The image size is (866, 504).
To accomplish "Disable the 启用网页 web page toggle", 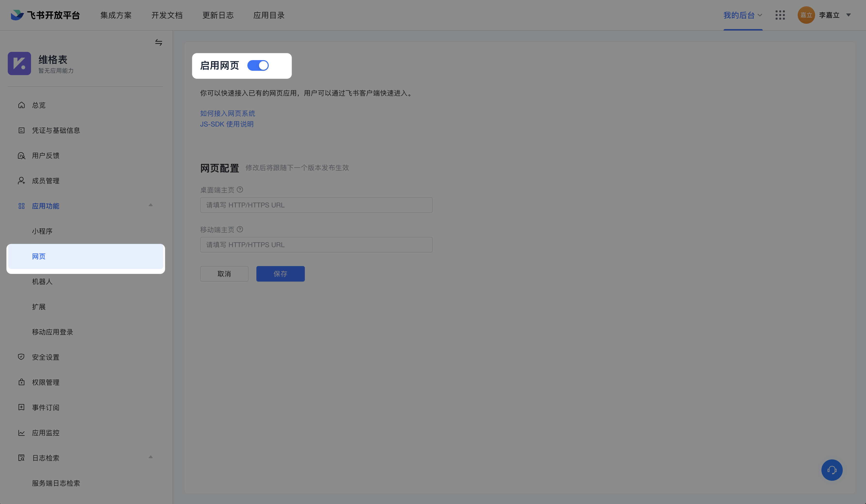I will (x=258, y=65).
